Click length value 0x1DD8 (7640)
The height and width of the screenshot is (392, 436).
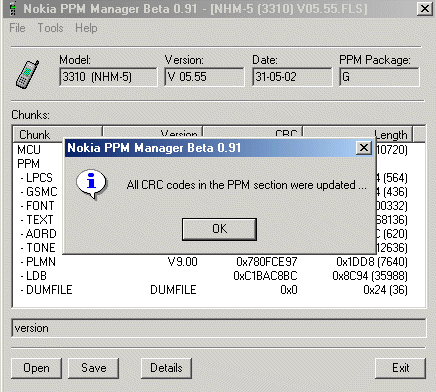coord(372,262)
